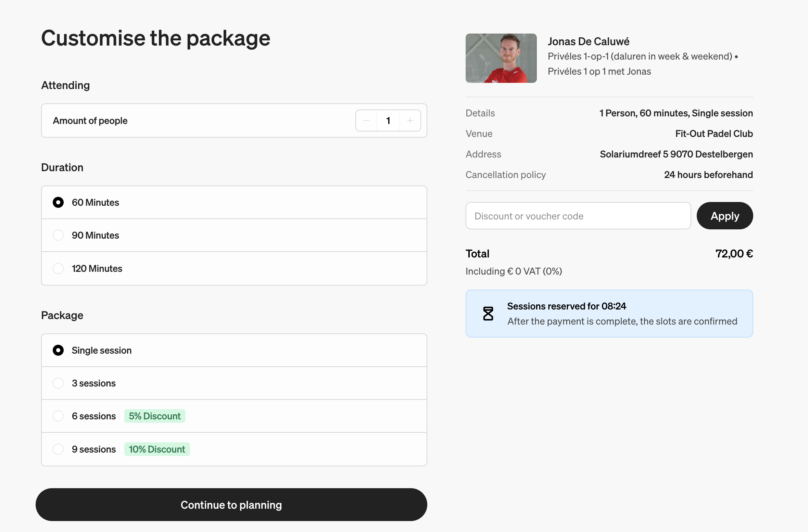
Task: Click Jonas De Caluwé's profile photo
Action: coord(501,58)
